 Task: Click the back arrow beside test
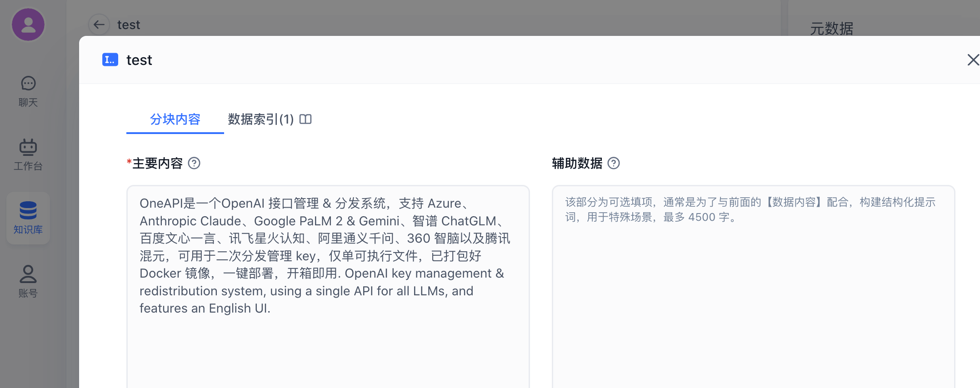99,25
